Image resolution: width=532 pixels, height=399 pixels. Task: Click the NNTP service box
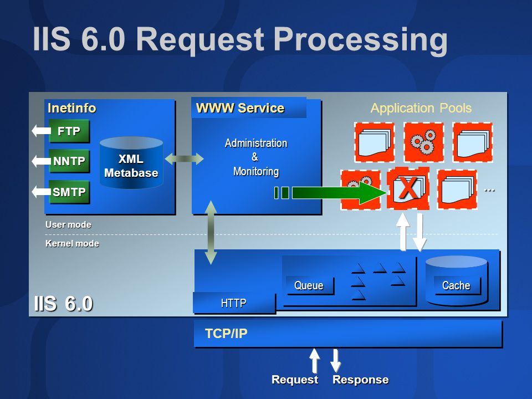[69, 161]
